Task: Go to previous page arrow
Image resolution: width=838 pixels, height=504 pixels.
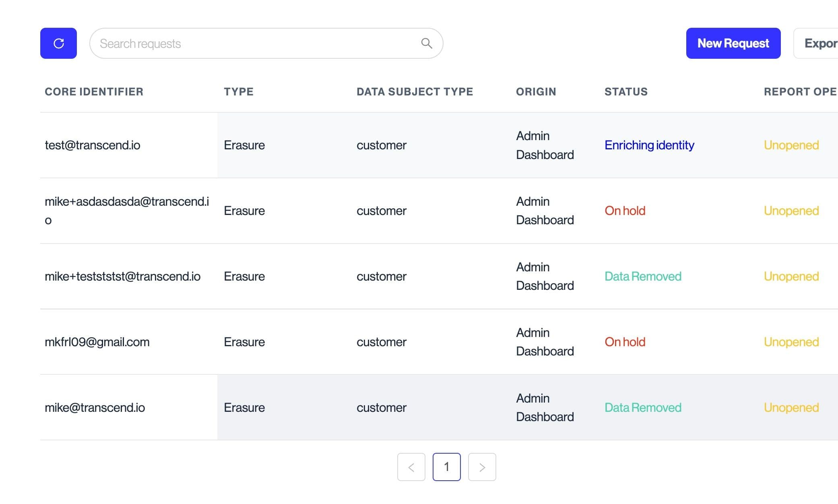Action: click(411, 467)
